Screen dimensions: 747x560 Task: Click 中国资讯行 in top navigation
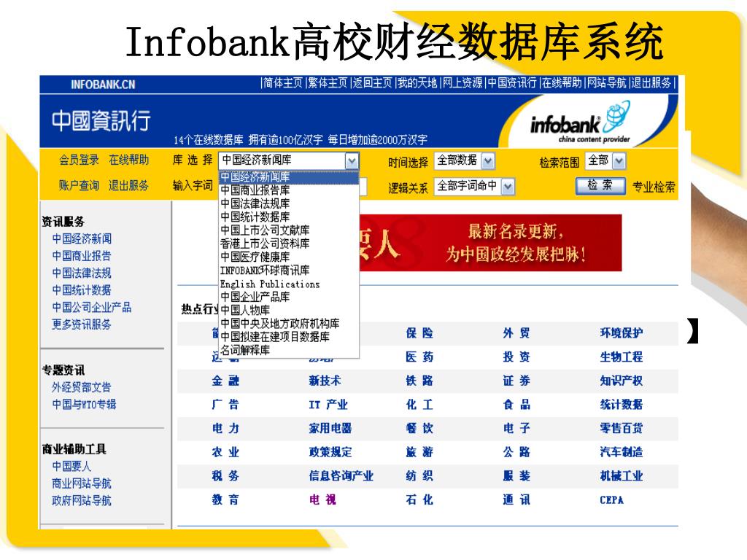512,83
